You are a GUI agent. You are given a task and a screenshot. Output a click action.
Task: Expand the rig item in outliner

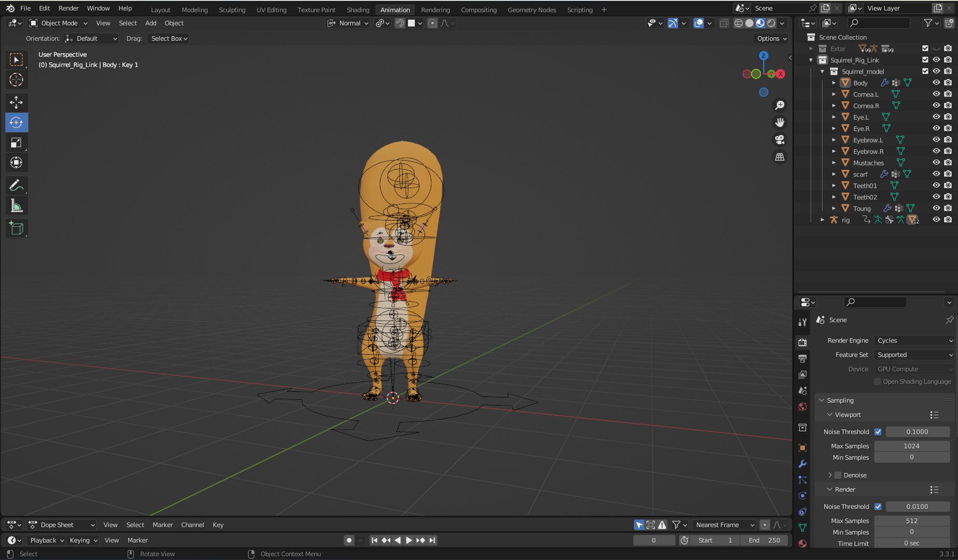coord(822,220)
